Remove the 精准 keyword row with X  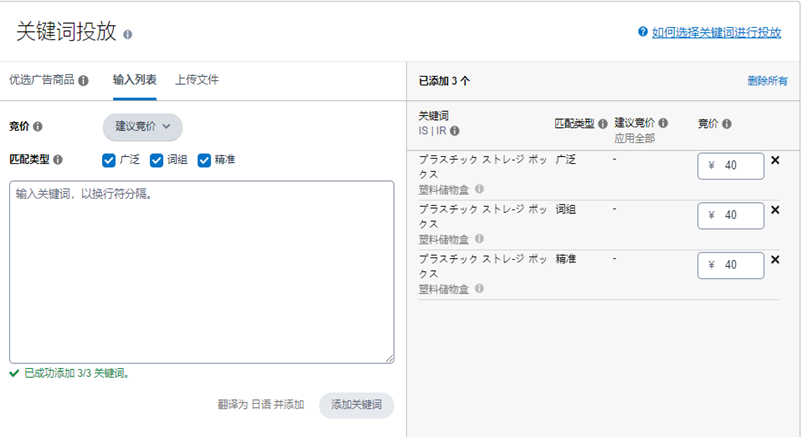(775, 260)
